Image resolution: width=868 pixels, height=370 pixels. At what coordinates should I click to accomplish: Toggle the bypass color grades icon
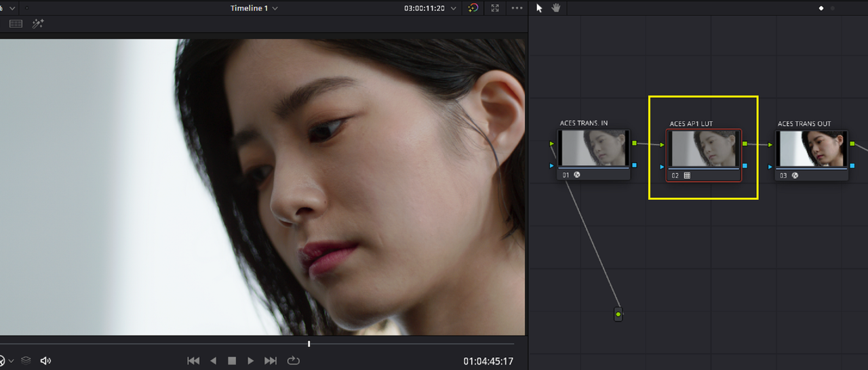473,8
